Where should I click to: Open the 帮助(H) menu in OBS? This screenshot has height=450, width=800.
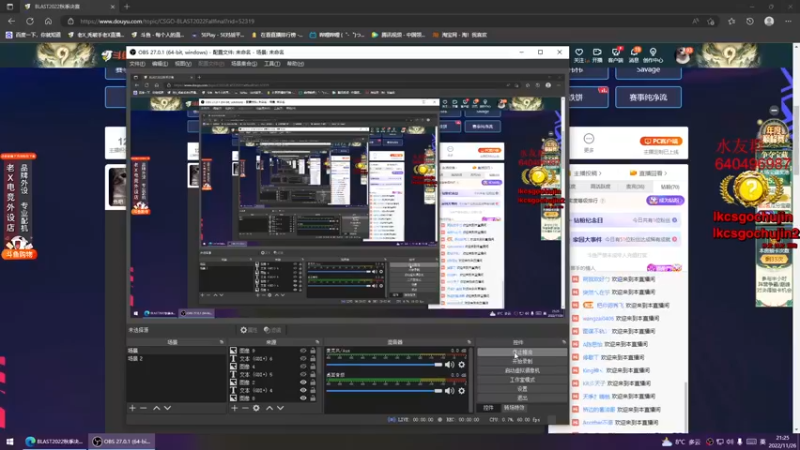click(x=295, y=64)
